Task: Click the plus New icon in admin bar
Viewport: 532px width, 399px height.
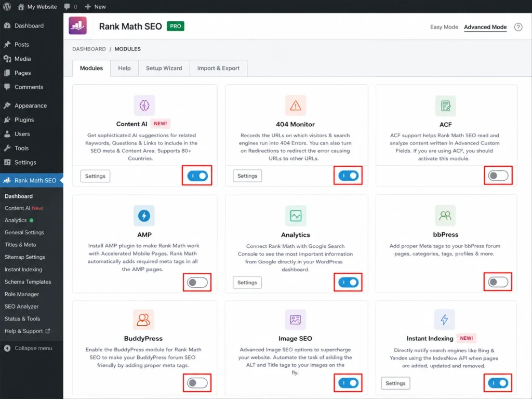Action: (x=88, y=7)
